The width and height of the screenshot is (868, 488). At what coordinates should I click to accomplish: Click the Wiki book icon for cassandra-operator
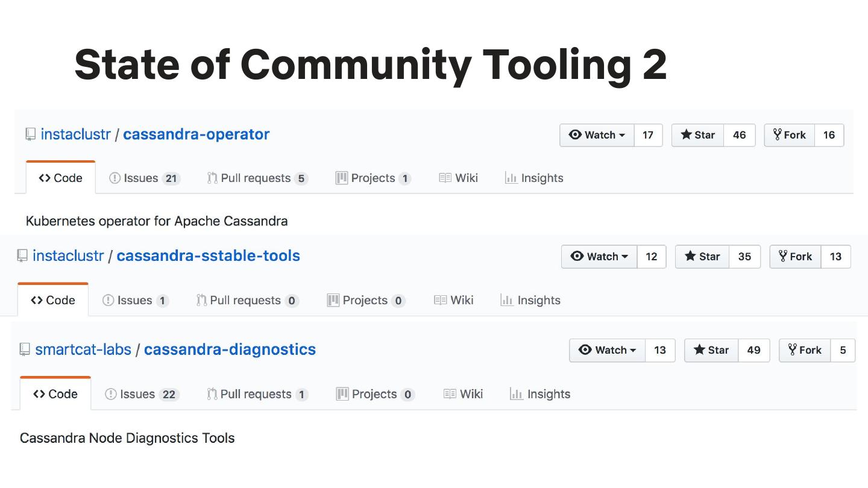445,178
